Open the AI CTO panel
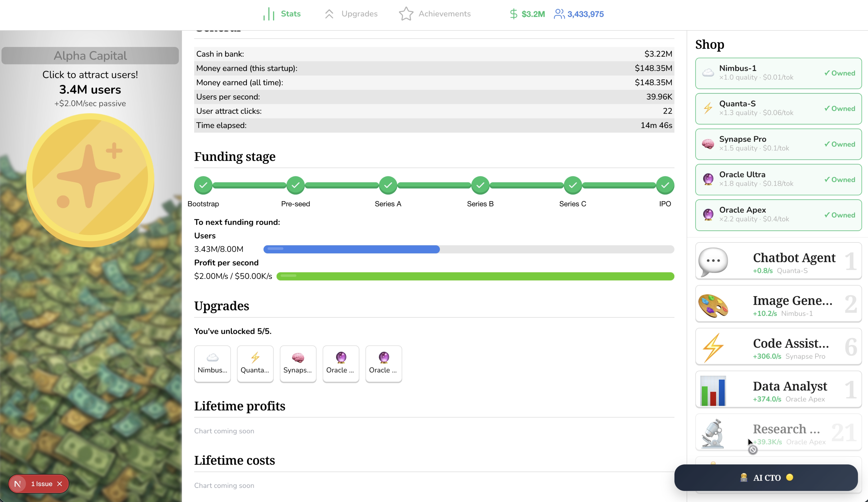The width and height of the screenshot is (868, 502). (766, 478)
